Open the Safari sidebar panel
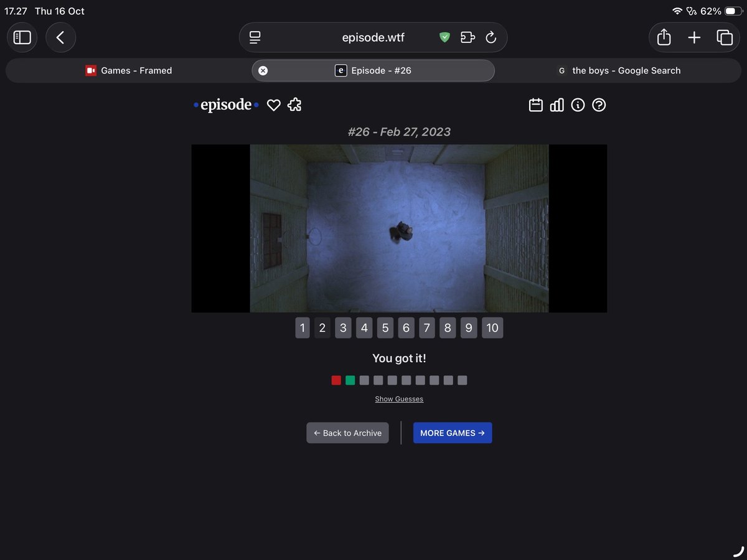This screenshot has width=747, height=560. click(22, 37)
